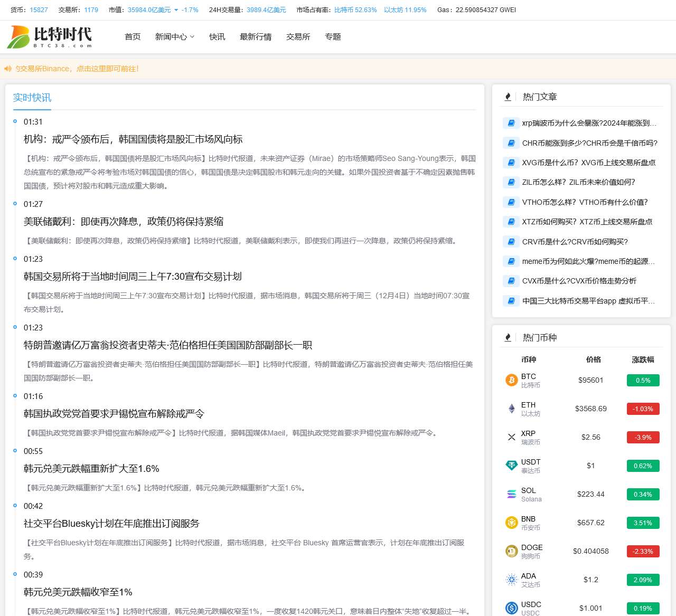This screenshot has height=616, width=676.
Task: Open the 快讯 navigation item
Action: tap(217, 37)
